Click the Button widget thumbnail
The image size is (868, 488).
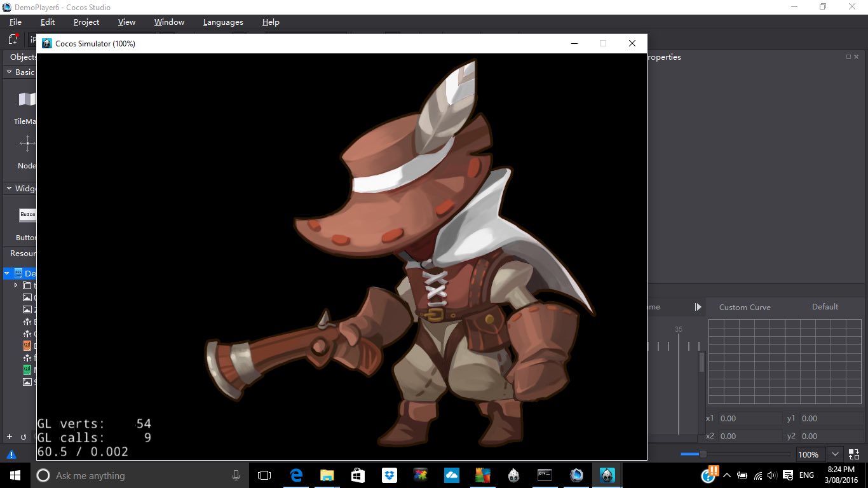(27, 215)
